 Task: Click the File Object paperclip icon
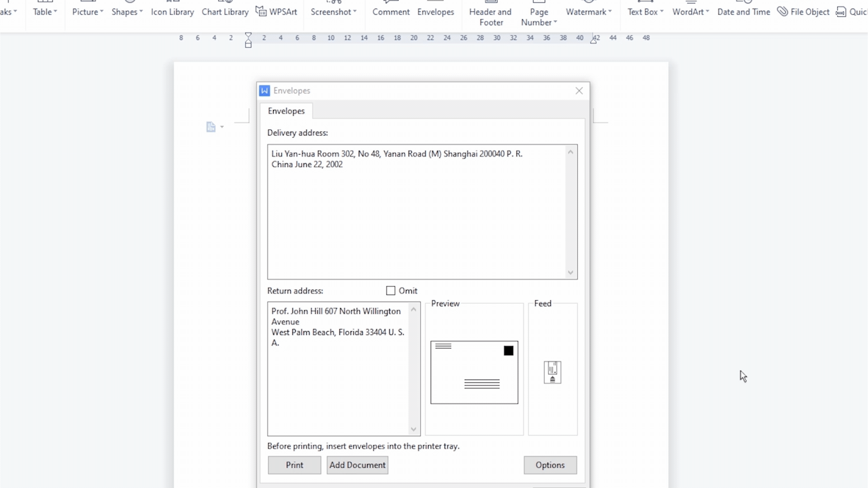pyautogui.click(x=782, y=11)
